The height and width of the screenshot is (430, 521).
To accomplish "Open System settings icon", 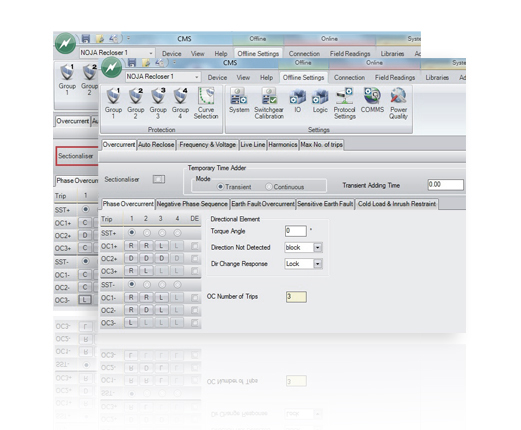I will pyautogui.click(x=239, y=101).
